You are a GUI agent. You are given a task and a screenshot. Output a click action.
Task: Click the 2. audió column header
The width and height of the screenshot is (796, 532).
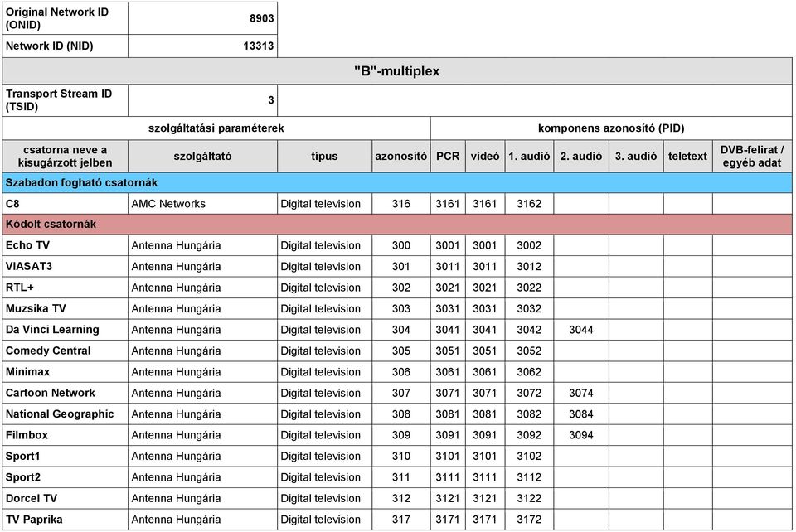pyautogui.click(x=581, y=156)
